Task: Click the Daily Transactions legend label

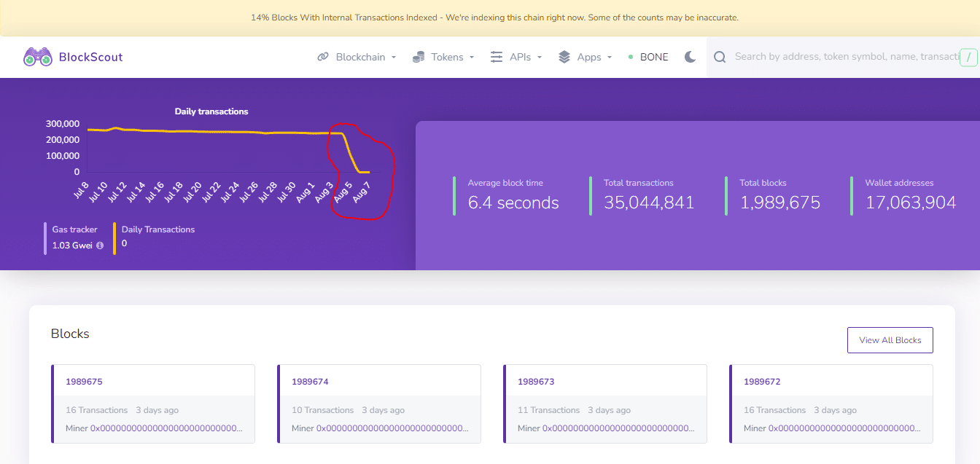Action: (x=158, y=229)
